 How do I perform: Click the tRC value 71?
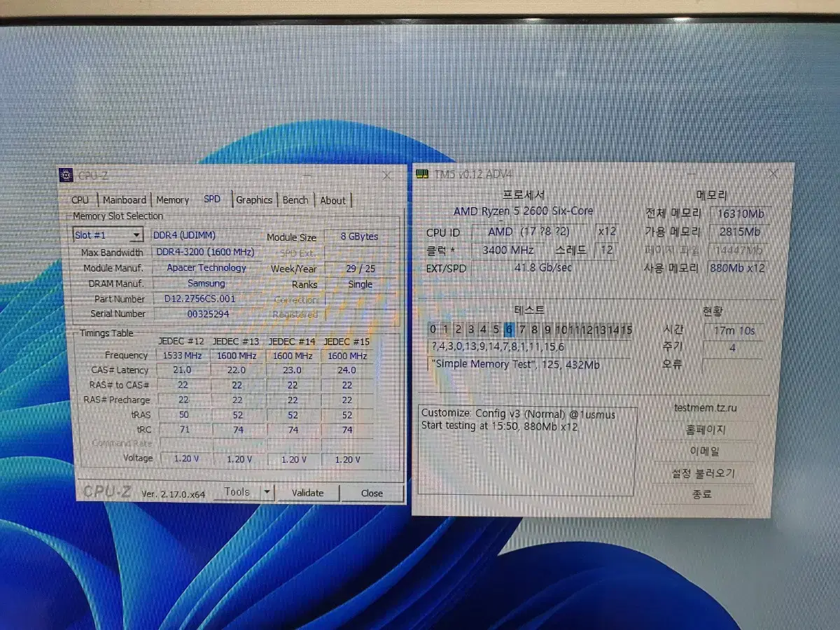tap(183, 430)
